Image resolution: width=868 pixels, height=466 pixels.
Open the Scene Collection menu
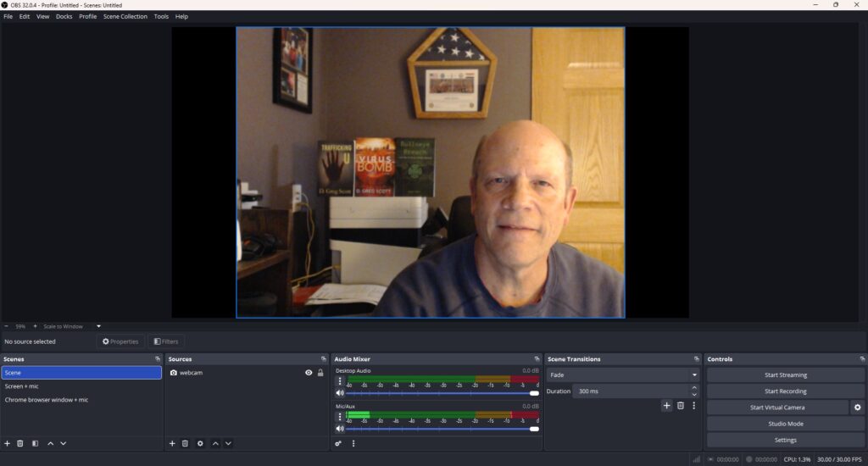click(x=125, y=17)
